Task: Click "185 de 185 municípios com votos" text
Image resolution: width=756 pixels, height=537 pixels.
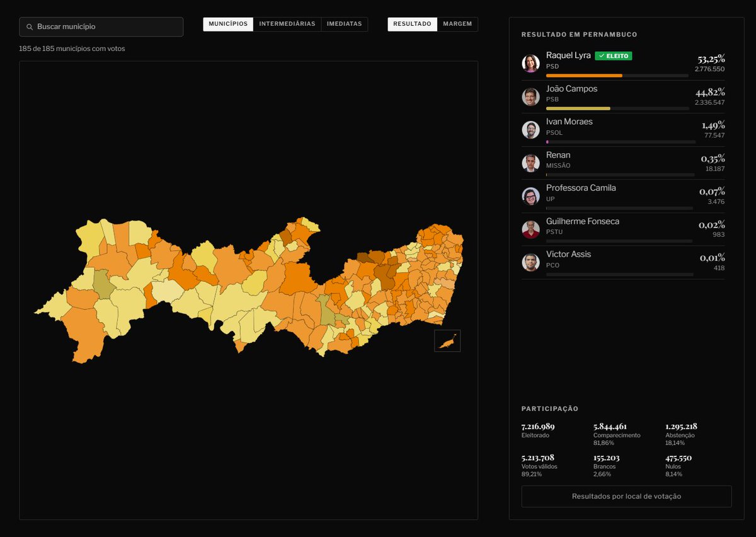Action: tap(72, 49)
